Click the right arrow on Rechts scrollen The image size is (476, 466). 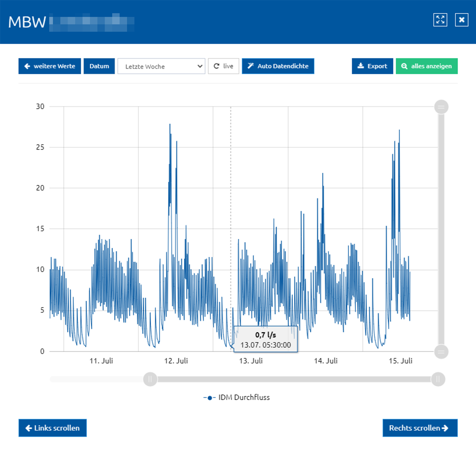445,428
